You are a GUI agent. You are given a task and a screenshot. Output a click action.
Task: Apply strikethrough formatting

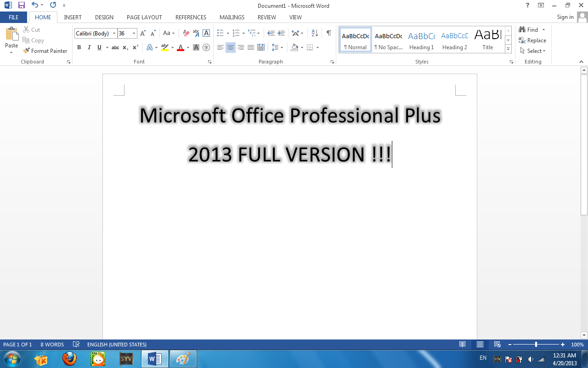(115, 47)
